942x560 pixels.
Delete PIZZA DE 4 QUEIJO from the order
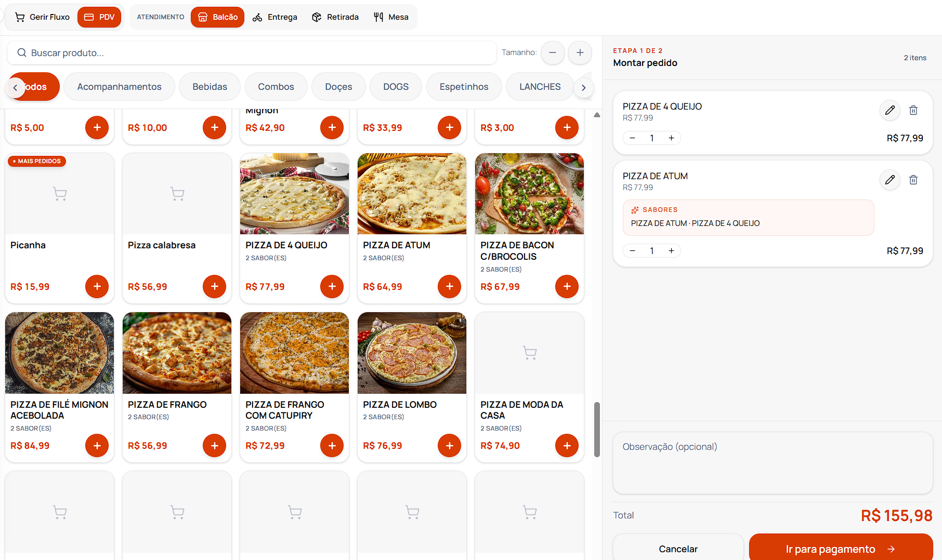[x=913, y=110]
